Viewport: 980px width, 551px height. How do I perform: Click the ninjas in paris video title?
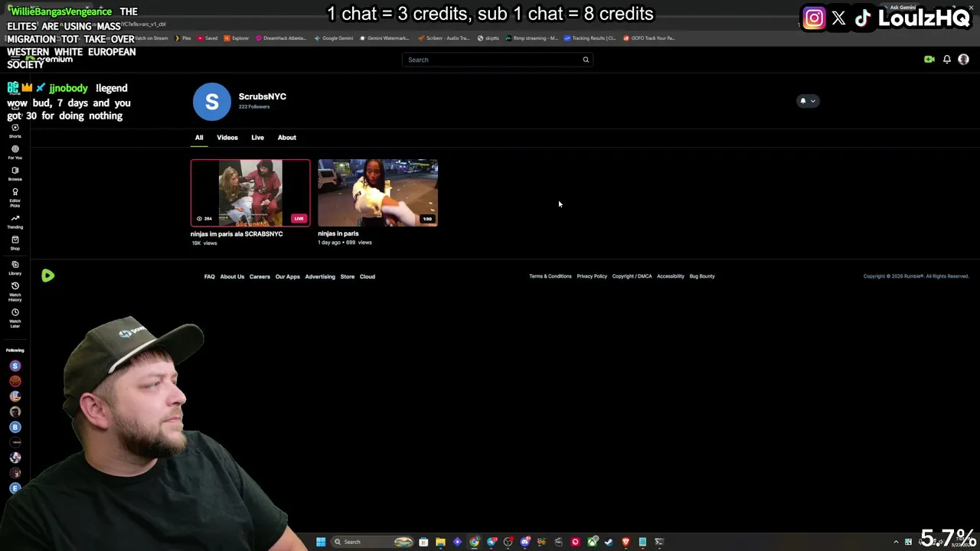coord(338,233)
